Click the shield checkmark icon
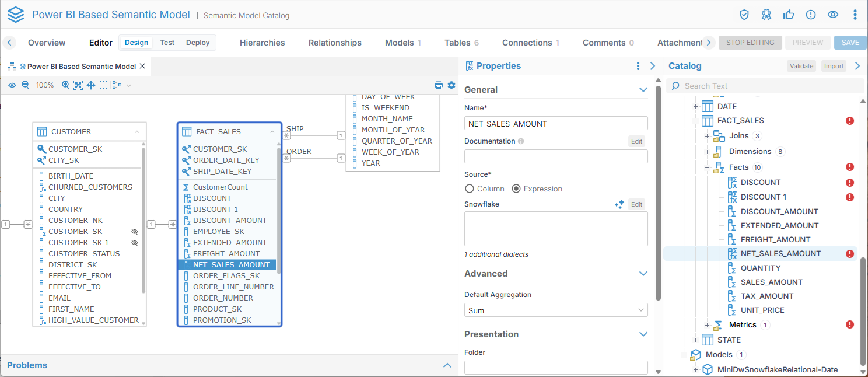This screenshot has height=377, width=868. (x=744, y=15)
